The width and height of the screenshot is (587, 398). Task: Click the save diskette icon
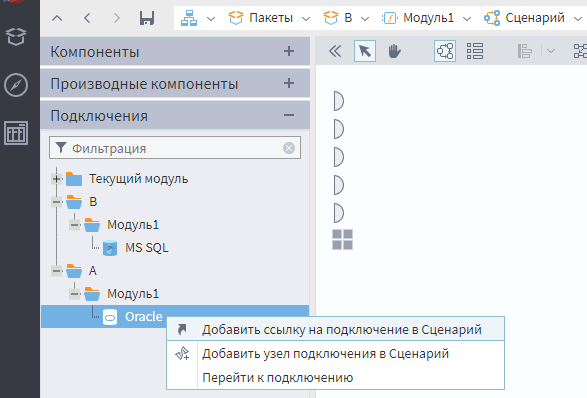pos(147,18)
